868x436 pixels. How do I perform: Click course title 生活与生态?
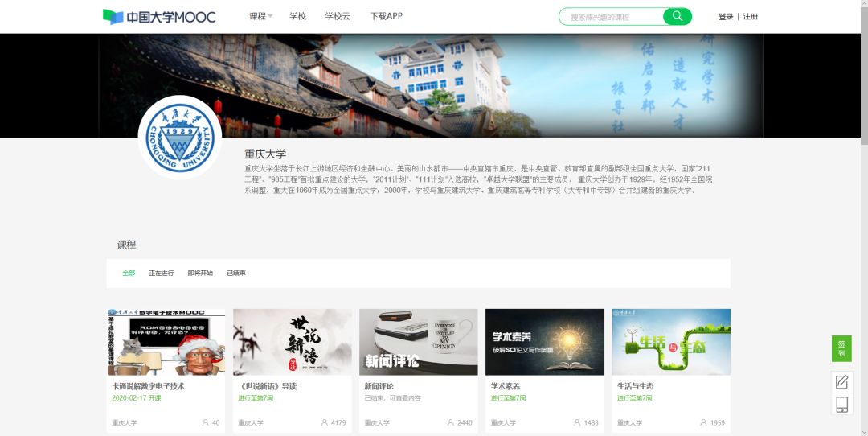click(636, 386)
